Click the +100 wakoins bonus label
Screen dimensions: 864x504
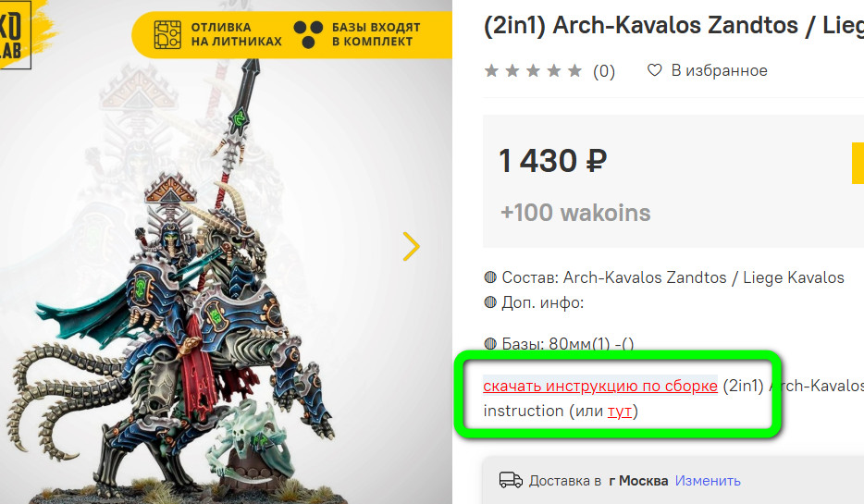point(575,213)
